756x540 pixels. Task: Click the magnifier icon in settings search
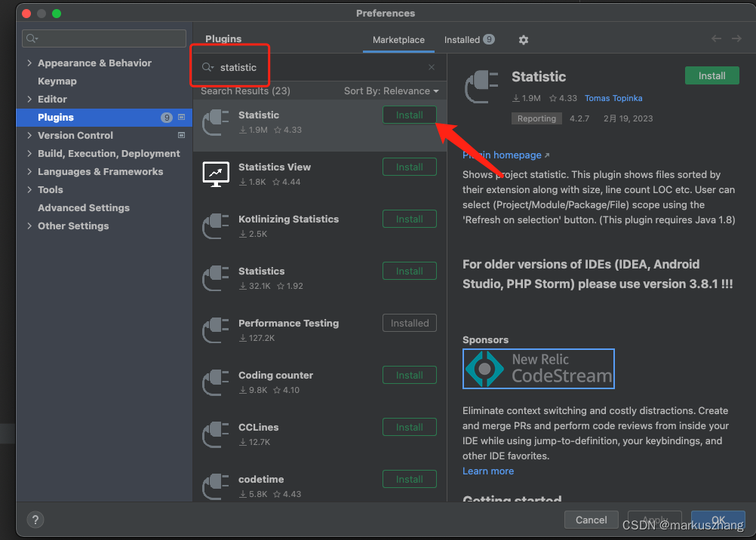coord(32,38)
